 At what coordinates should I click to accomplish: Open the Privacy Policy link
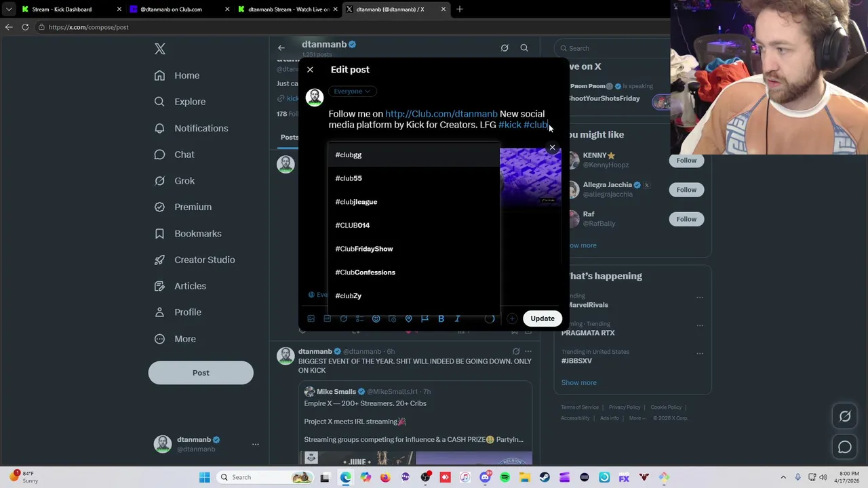tap(625, 407)
